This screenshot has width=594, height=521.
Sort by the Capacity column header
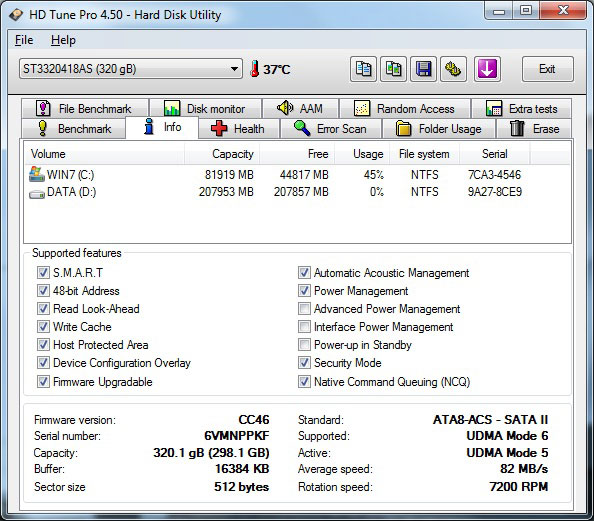point(222,154)
